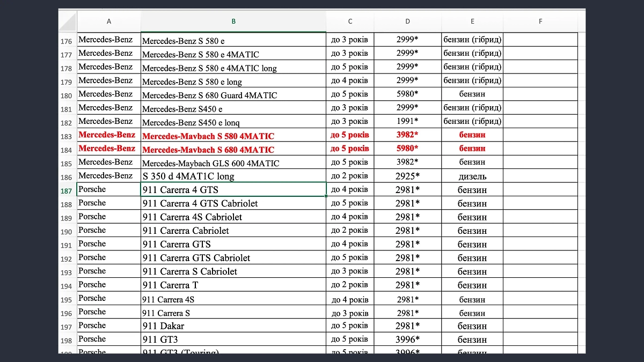Screen dimensions: 644x362
Task: Select the S 350 d 4MATIC long cell
Action: (233, 176)
